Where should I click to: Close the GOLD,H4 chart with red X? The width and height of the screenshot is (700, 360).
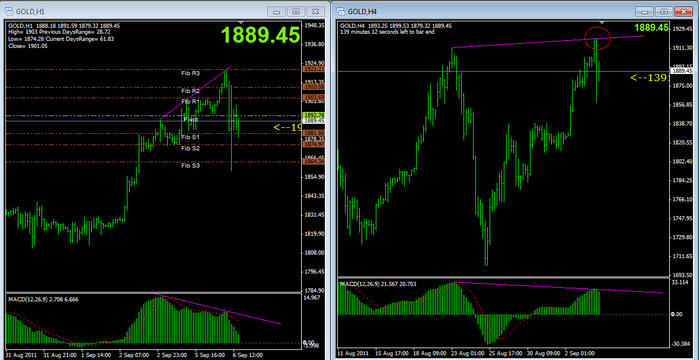pyautogui.click(x=684, y=11)
